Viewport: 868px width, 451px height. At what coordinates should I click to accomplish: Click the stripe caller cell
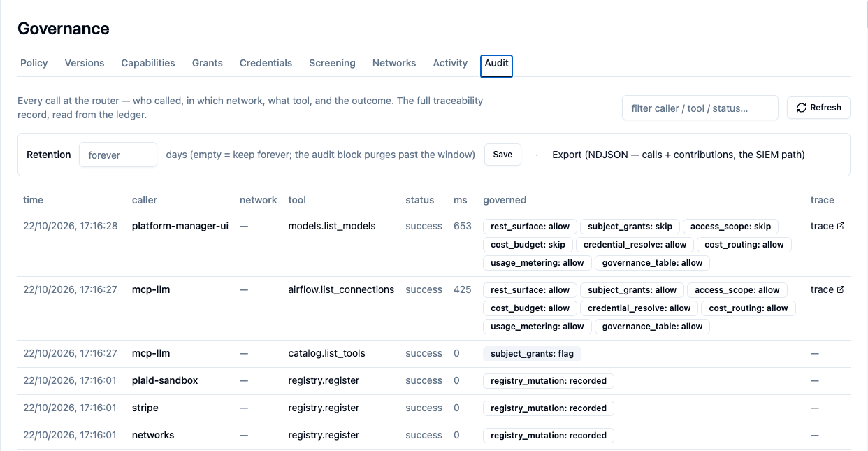point(145,408)
